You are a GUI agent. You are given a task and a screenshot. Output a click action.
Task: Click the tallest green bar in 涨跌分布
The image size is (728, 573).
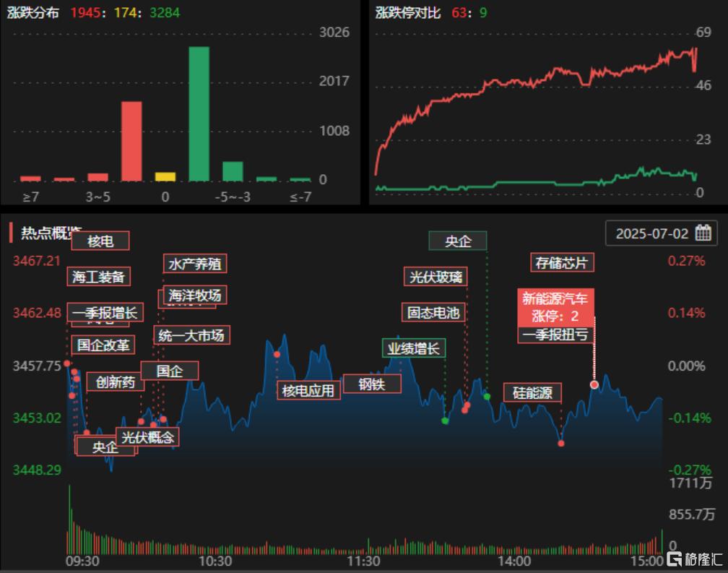[x=199, y=113]
